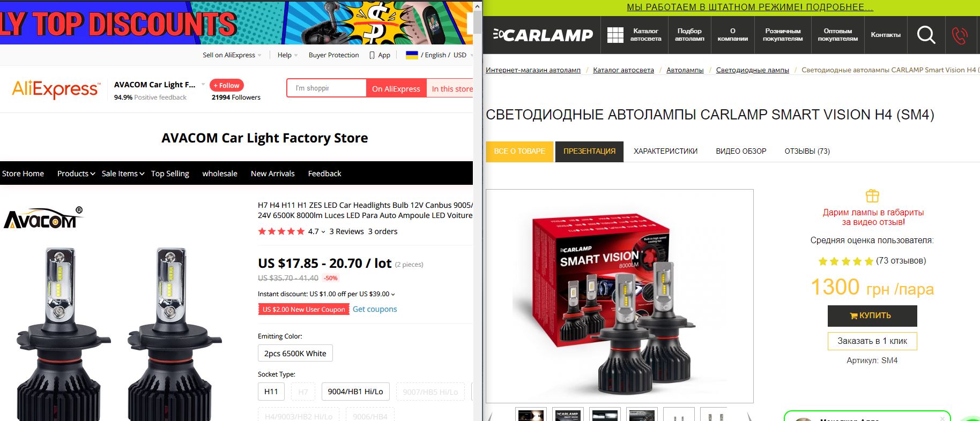This screenshot has width=980, height=421.
Task: Click the red phone call icon
Action: pyautogui.click(x=960, y=35)
